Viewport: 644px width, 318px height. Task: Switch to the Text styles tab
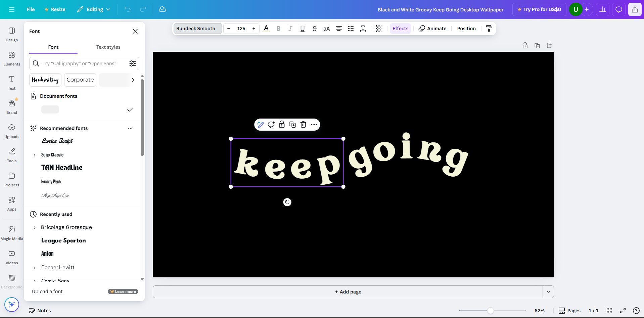(108, 47)
